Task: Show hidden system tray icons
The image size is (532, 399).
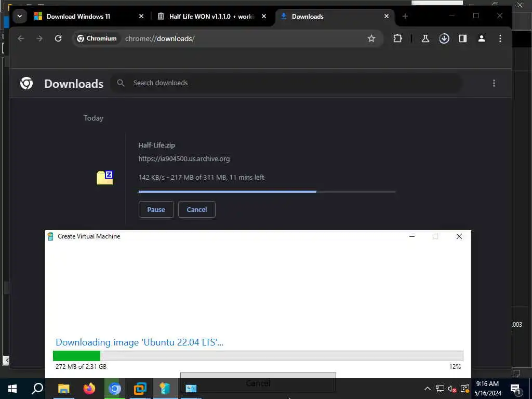Action: 428,389
